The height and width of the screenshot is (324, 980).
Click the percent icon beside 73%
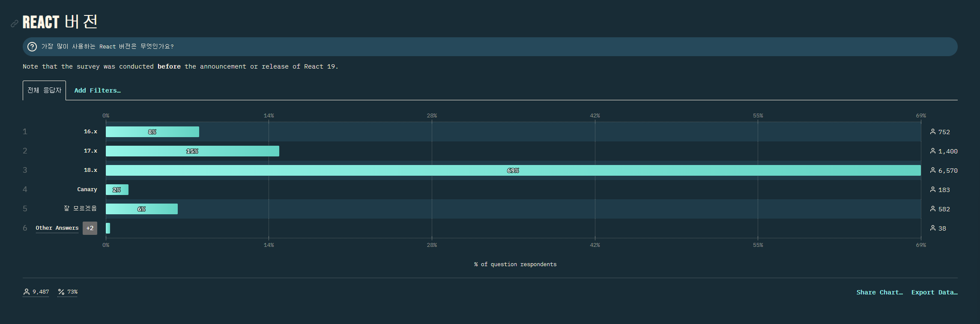61,292
